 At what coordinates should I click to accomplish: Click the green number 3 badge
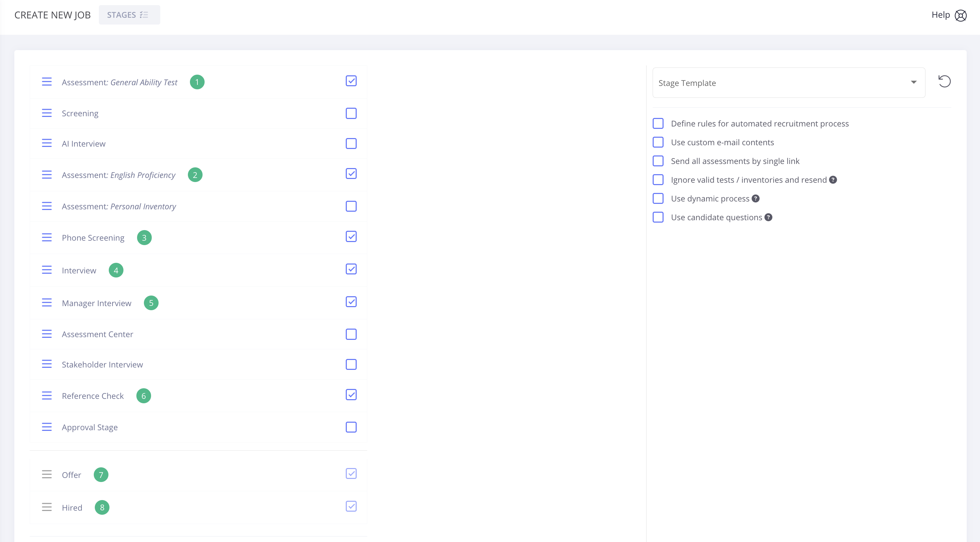pos(144,238)
